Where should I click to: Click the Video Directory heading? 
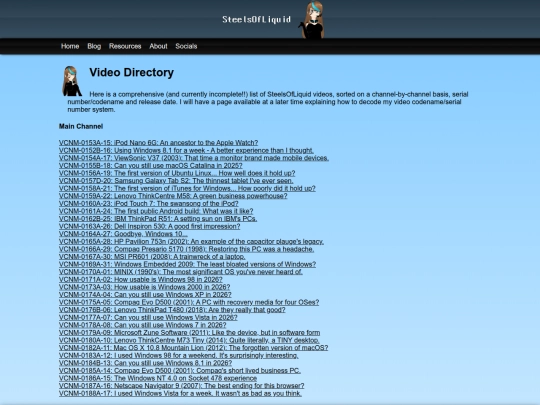pyautogui.click(x=132, y=72)
